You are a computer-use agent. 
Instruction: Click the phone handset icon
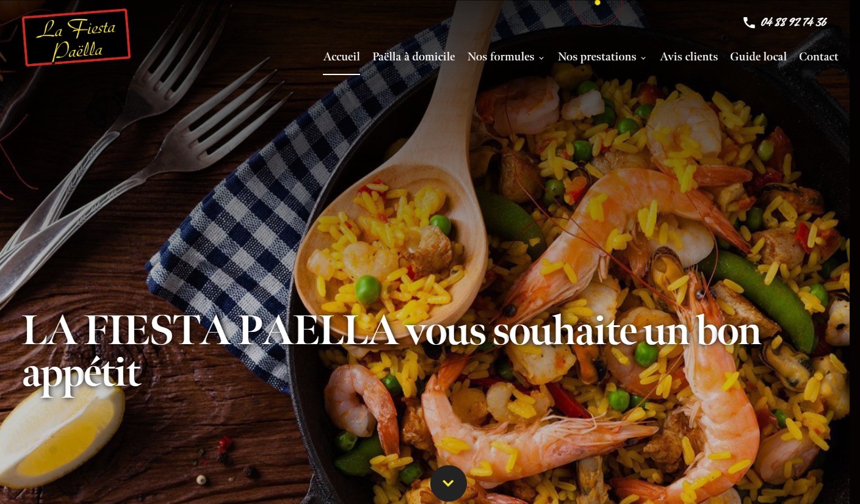pos(749,23)
